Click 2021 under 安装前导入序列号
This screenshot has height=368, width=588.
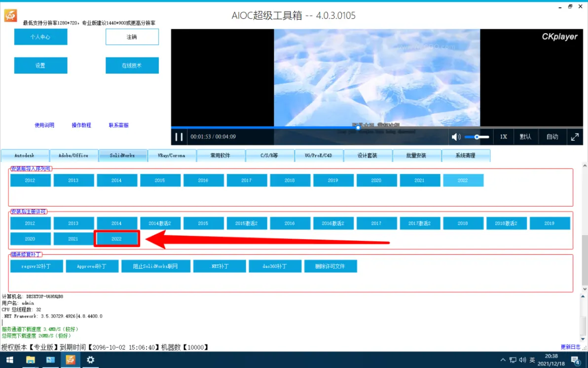420,180
